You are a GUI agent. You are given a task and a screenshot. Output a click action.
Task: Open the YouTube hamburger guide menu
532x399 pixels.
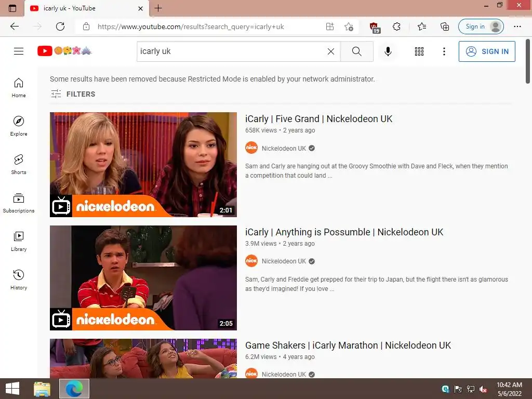point(19,51)
